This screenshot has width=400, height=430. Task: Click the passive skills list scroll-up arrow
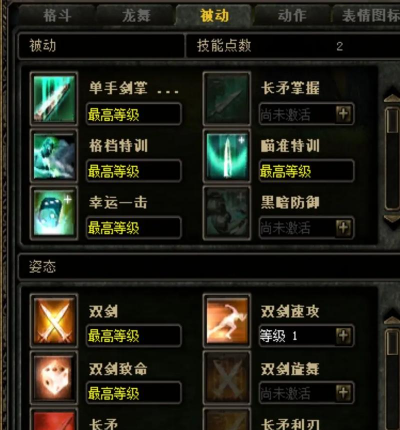(392, 98)
